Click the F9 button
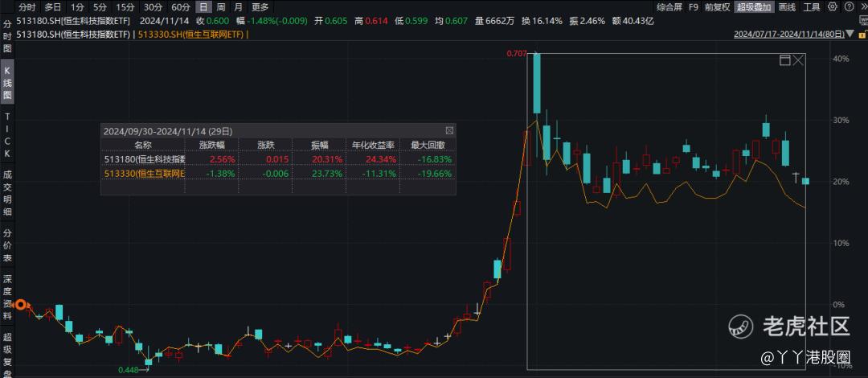Screen dimensions: 868x378 pos(693,7)
